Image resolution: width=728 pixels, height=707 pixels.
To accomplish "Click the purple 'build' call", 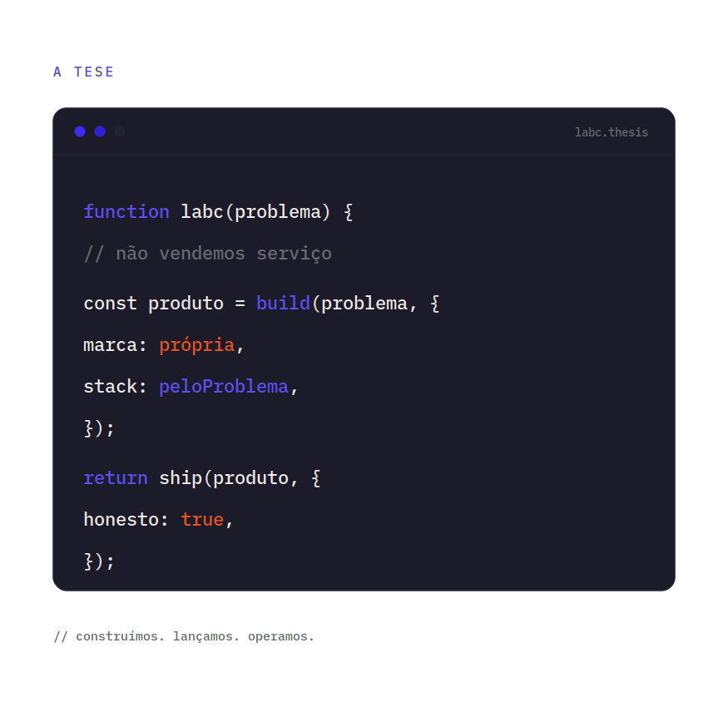I will pyautogui.click(x=283, y=303).
